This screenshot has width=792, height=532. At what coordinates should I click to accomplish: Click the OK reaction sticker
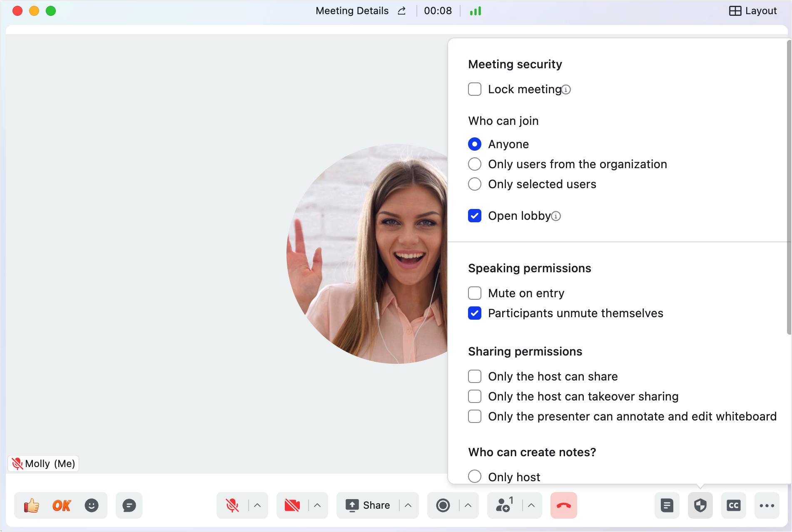(62, 505)
